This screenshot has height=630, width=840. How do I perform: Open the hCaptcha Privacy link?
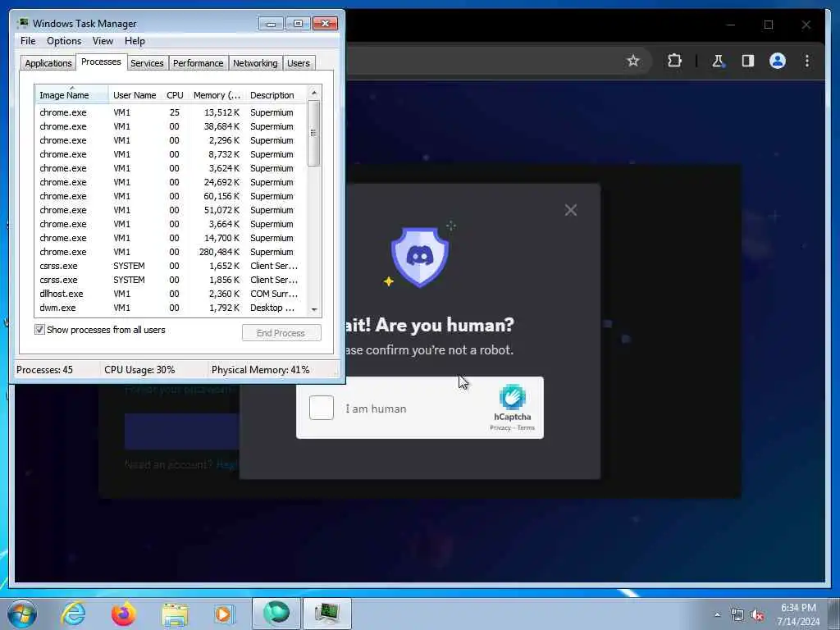click(500, 427)
